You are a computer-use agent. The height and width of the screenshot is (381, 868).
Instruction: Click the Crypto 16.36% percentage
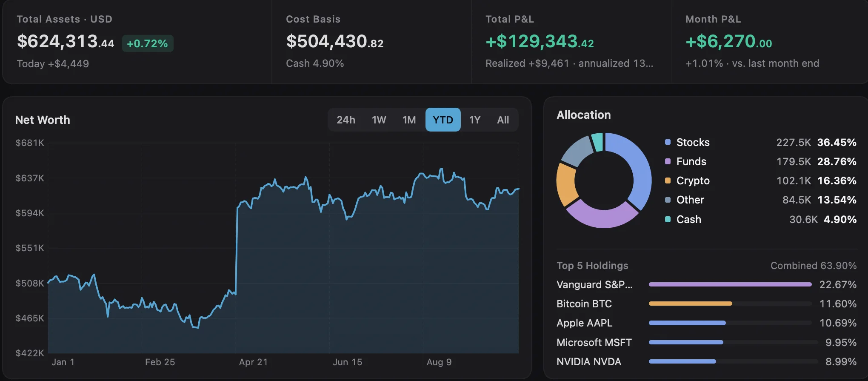pyautogui.click(x=837, y=180)
